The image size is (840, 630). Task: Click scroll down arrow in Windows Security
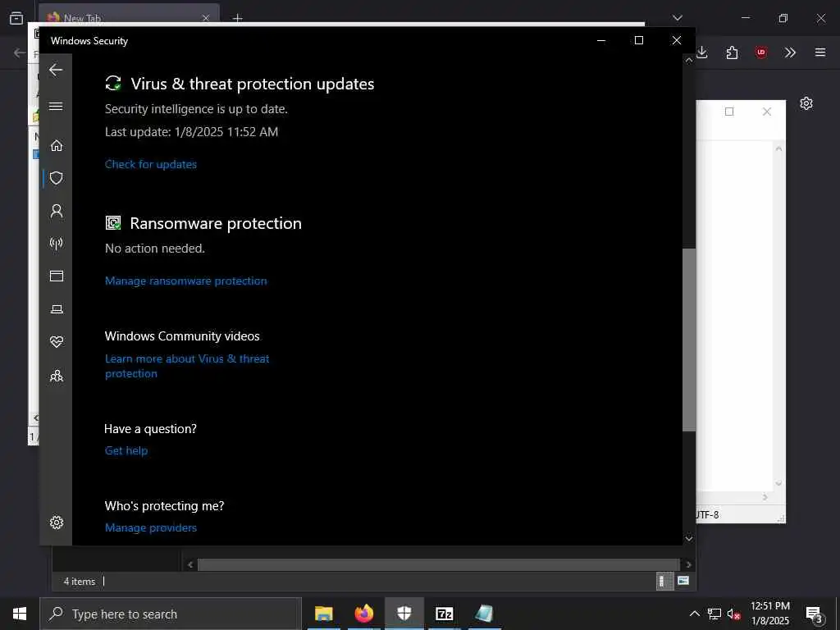point(689,538)
